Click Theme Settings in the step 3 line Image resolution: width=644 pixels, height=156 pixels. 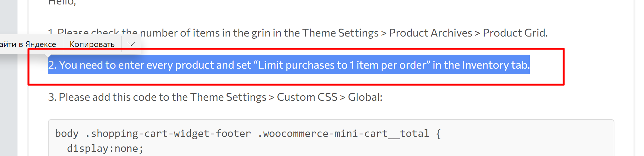click(x=228, y=97)
